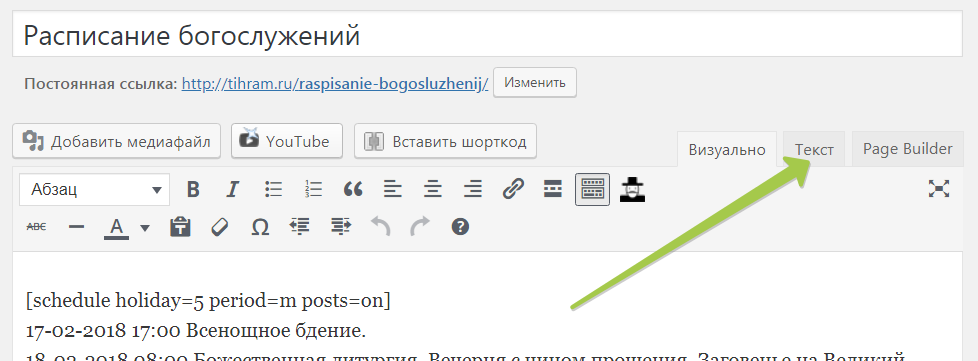Screen dimensions: 978x361
Task: Increase indent
Action: 341,227
